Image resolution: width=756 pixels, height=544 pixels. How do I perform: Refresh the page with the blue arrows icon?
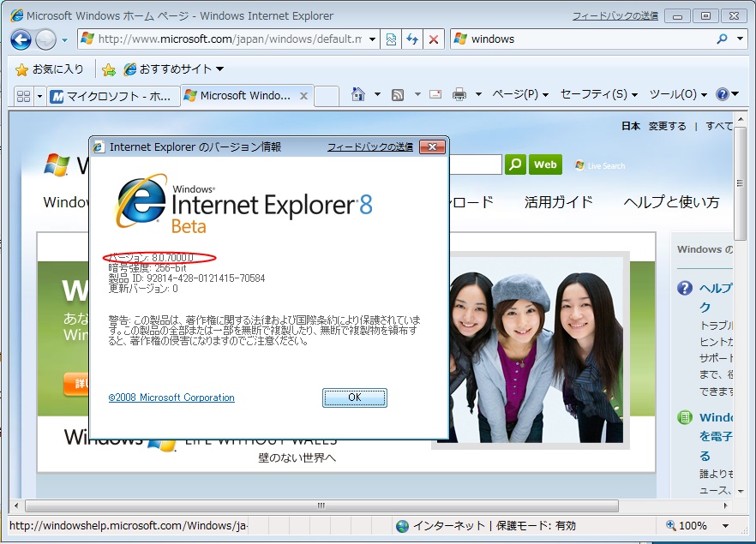point(412,39)
